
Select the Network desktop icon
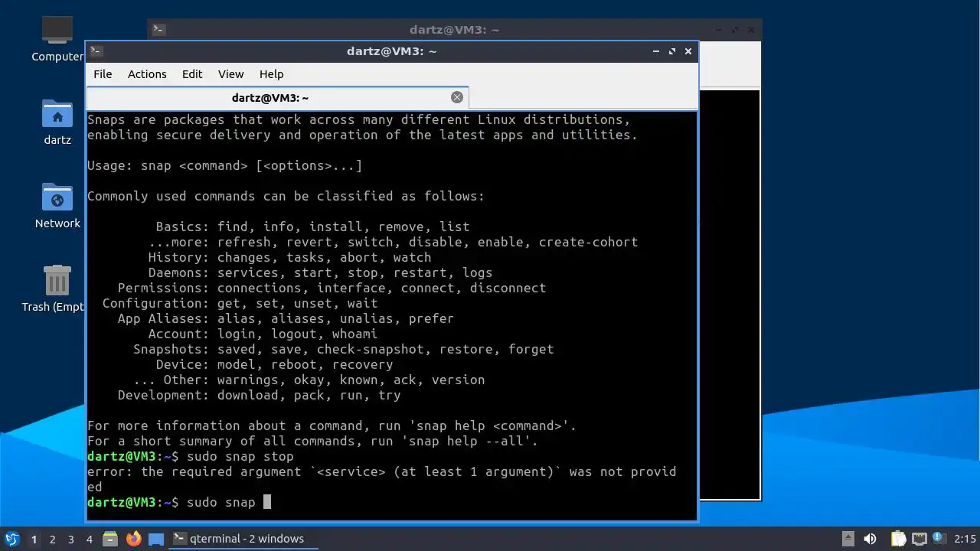point(57,205)
